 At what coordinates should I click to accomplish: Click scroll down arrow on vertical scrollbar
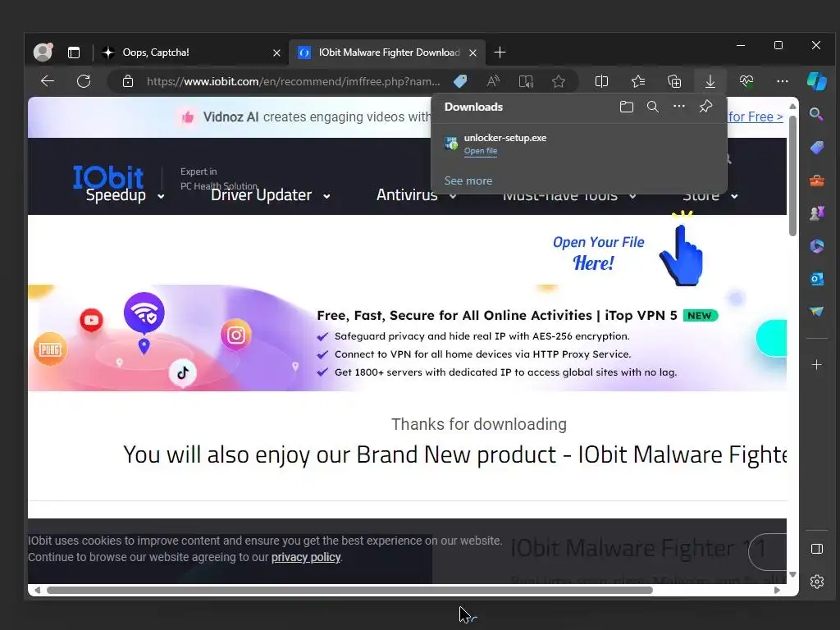(x=792, y=574)
